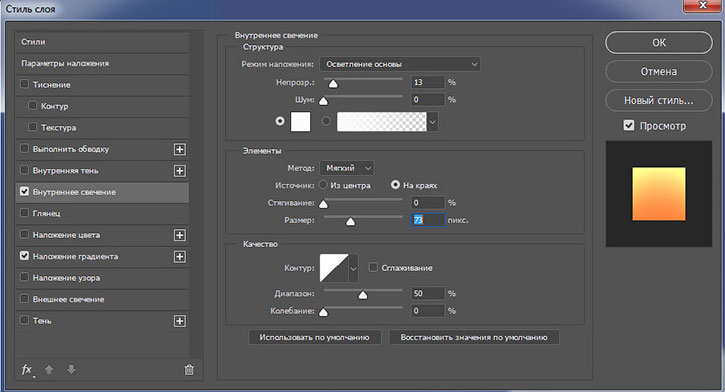The image size is (725, 392).
Task: Open Параметры наложения section
Action: 102,63
